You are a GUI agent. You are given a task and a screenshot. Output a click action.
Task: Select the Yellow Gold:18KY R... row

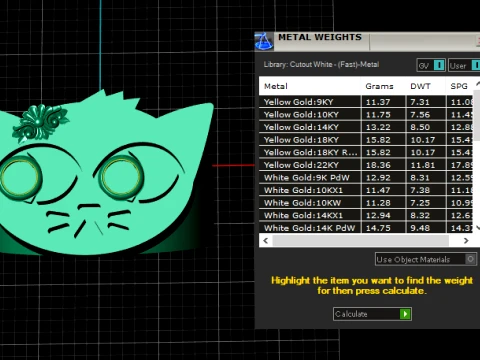click(x=366, y=152)
